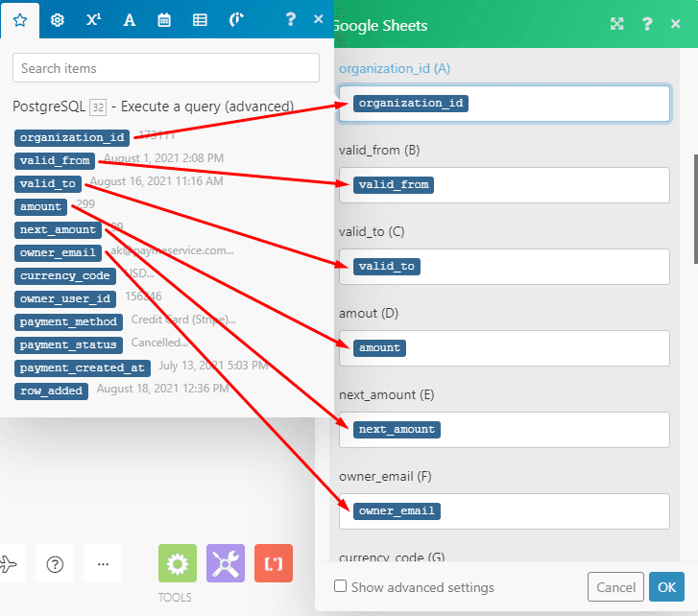The width and height of the screenshot is (698, 616).
Task: Click the orange brackets text parser icon
Action: pyautogui.click(x=274, y=564)
